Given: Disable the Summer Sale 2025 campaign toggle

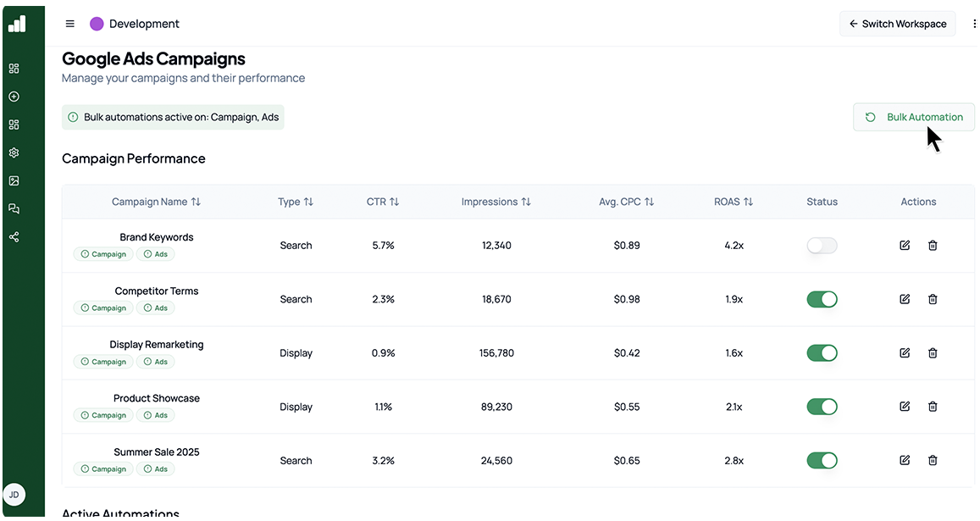Looking at the screenshot, I should click(822, 461).
